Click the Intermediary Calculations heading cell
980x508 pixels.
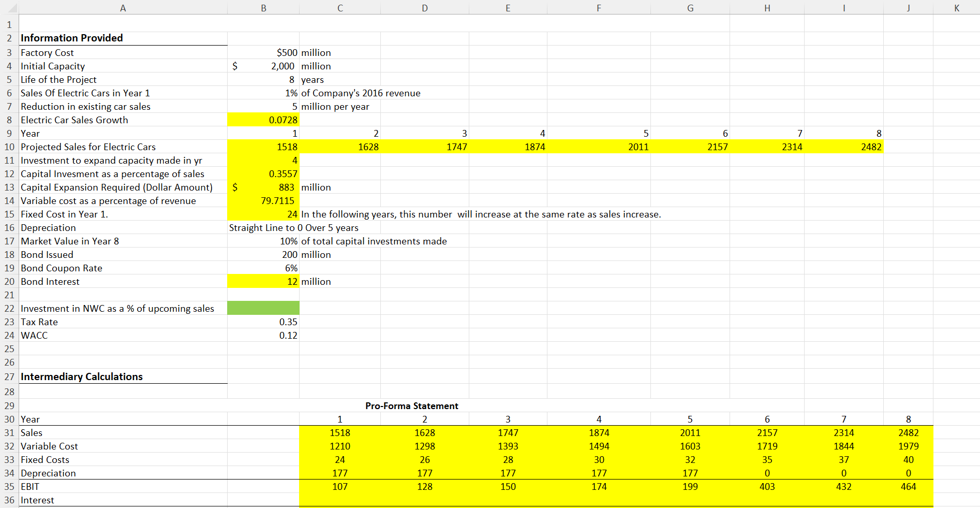81,376
